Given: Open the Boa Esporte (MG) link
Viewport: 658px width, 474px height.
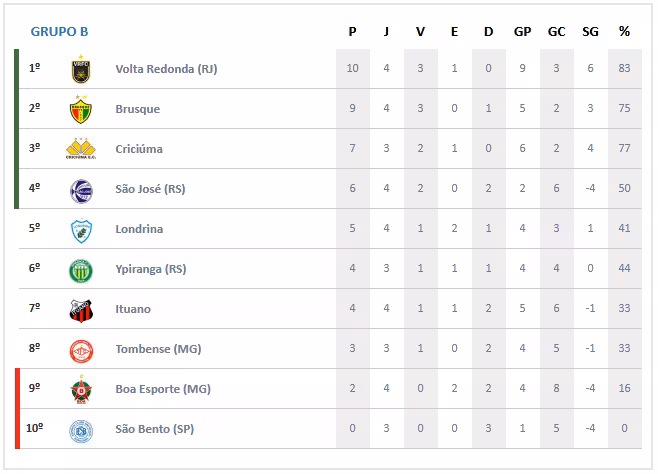Looking at the screenshot, I should pos(160,389).
